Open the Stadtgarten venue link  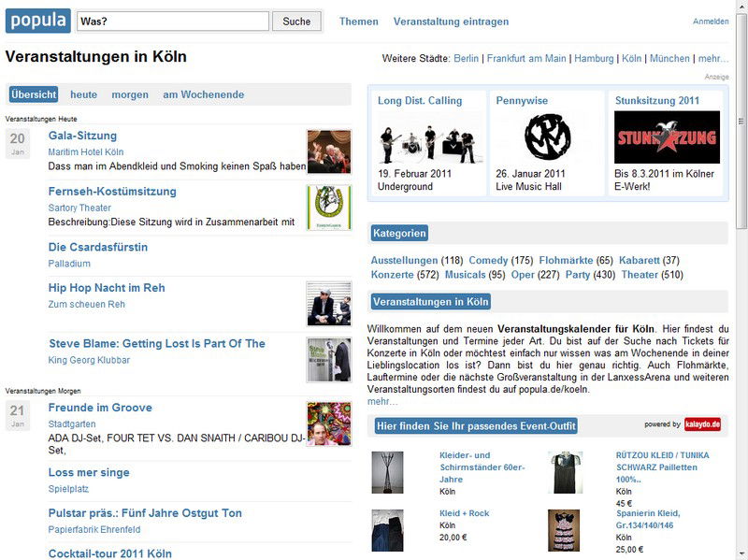72,424
